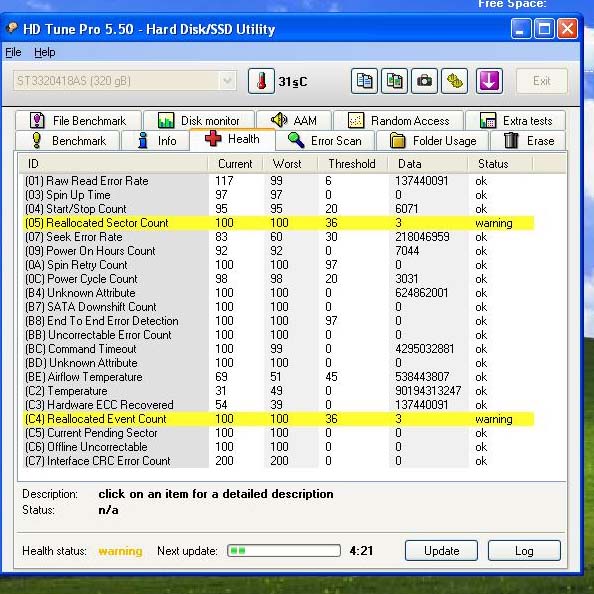The width and height of the screenshot is (594, 594).
Task: Open options with the yellow gears icon
Action: point(455,81)
